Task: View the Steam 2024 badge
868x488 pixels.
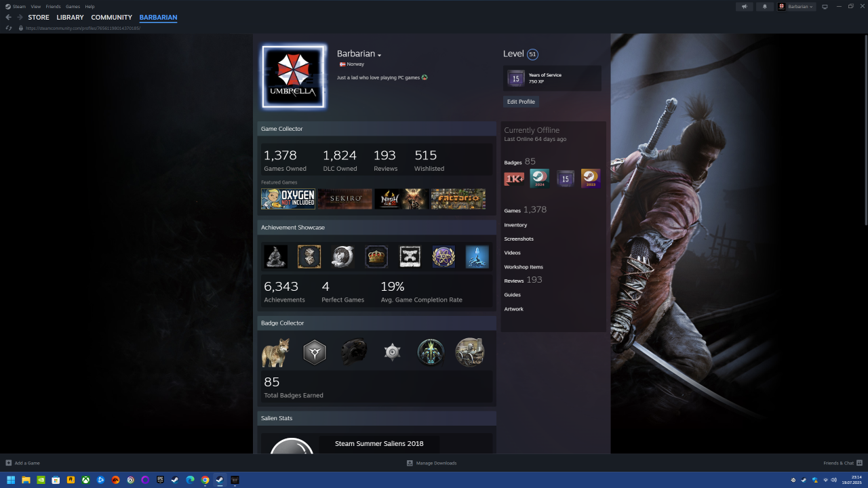Action: (540, 178)
